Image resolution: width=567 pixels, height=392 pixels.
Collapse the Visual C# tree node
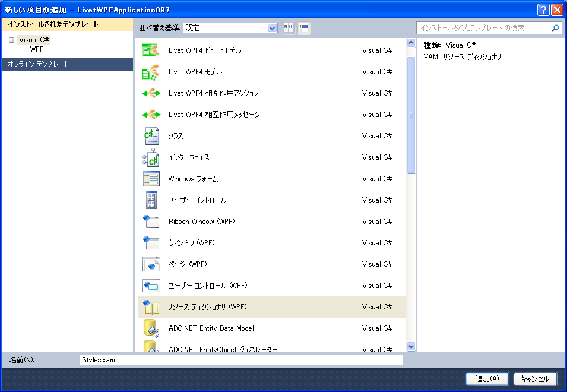(x=11, y=40)
